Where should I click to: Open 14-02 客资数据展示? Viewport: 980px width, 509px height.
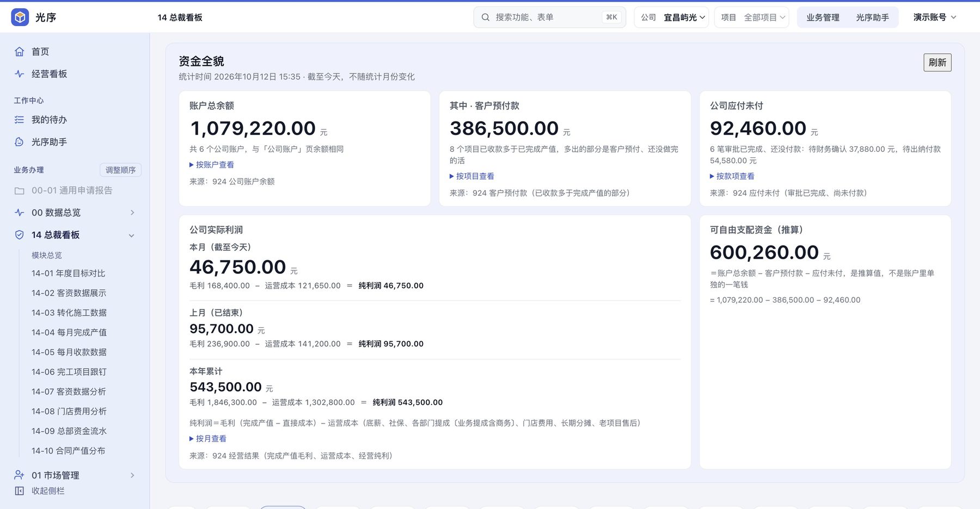click(69, 293)
